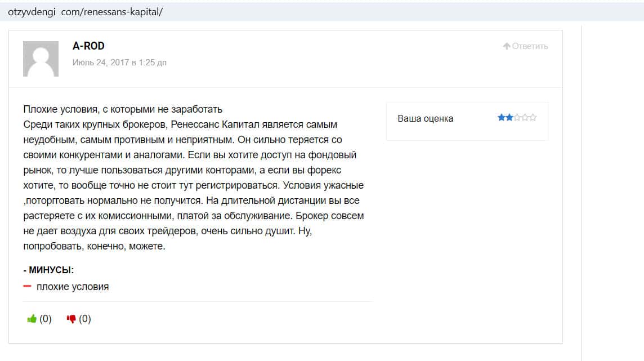Screen dimensions: 644x361
Task: Open the A-ROD username profile
Action: click(88, 46)
